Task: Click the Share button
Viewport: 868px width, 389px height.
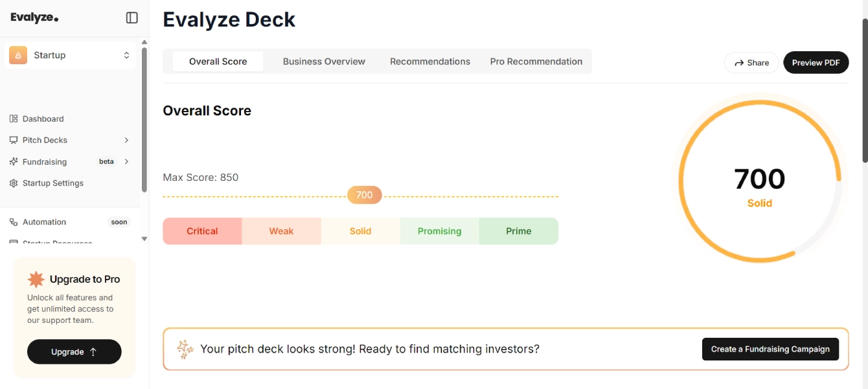Action: point(751,62)
